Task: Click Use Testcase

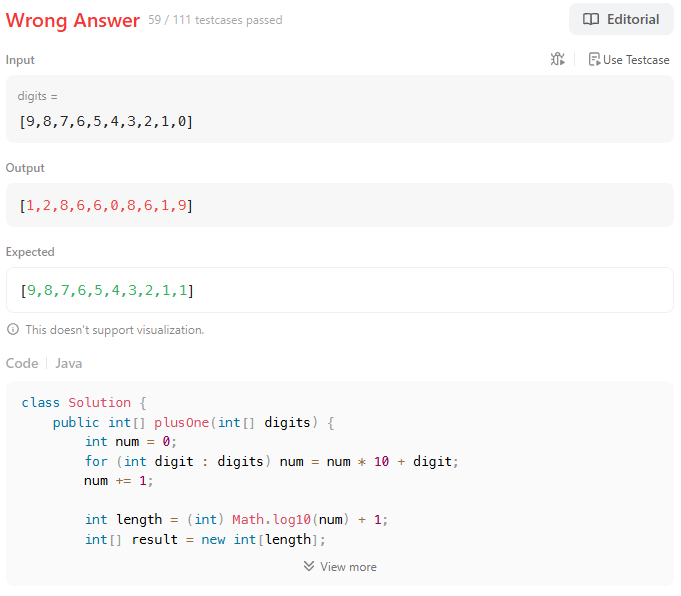Action: [628, 60]
